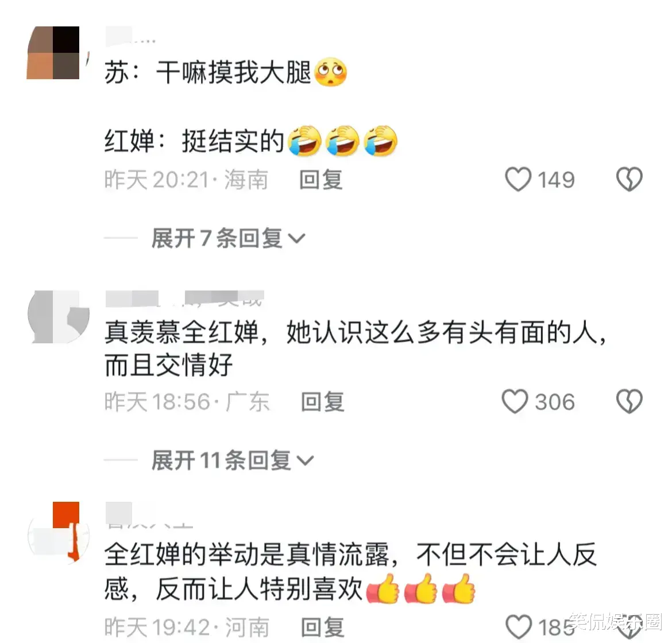672x643 pixels.
Task: Like the Henan comment with 185 likes
Action: (x=519, y=627)
